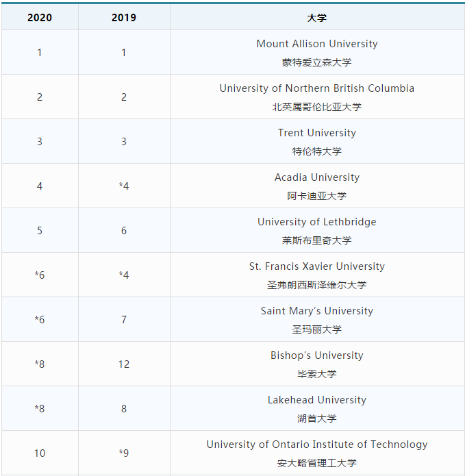Click University of Lethbridge name
The width and height of the screenshot is (465, 476).
pyautogui.click(x=317, y=222)
